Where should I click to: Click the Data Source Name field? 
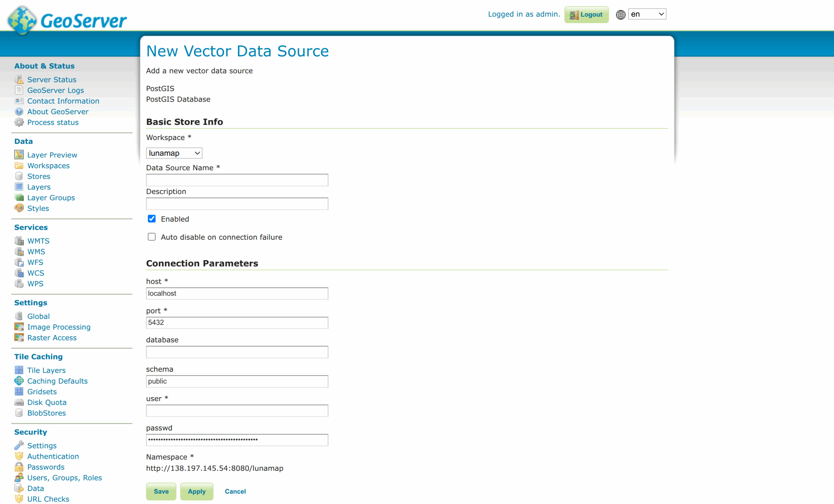pos(237,180)
